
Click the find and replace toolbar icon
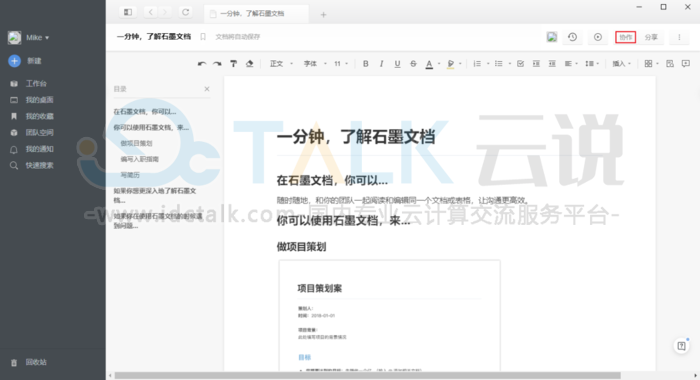click(x=670, y=64)
